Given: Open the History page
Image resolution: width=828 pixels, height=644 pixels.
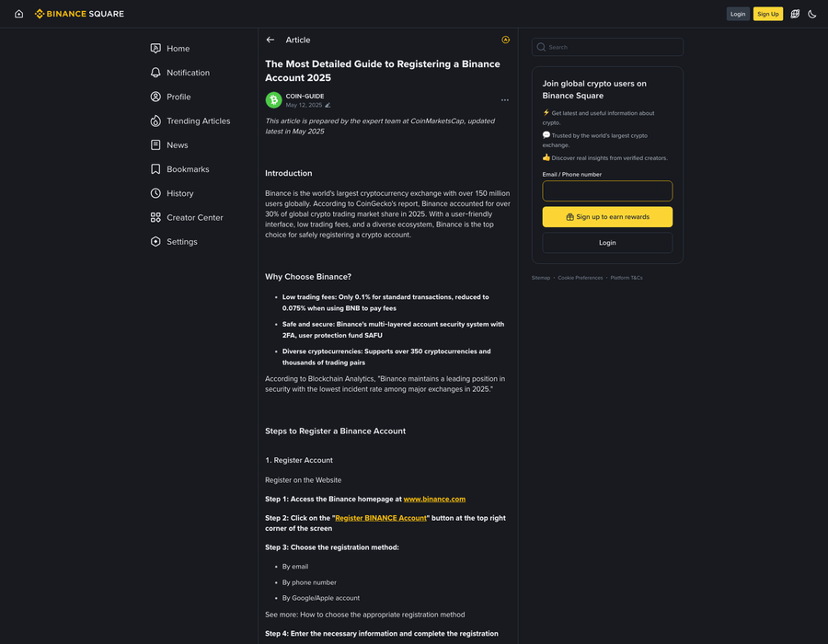Looking at the screenshot, I should 179,193.
